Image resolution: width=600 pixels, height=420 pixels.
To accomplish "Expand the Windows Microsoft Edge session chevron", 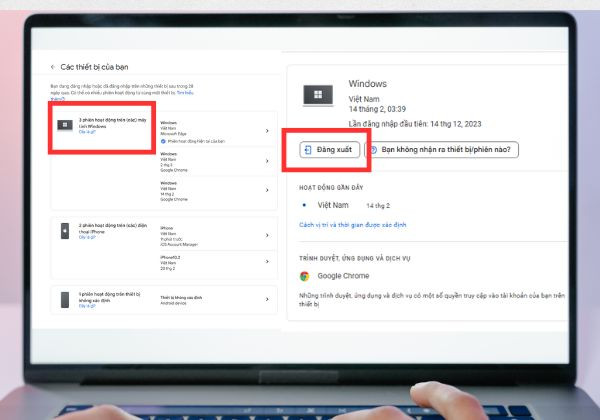I will pyautogui.click(x=267, y=131).
